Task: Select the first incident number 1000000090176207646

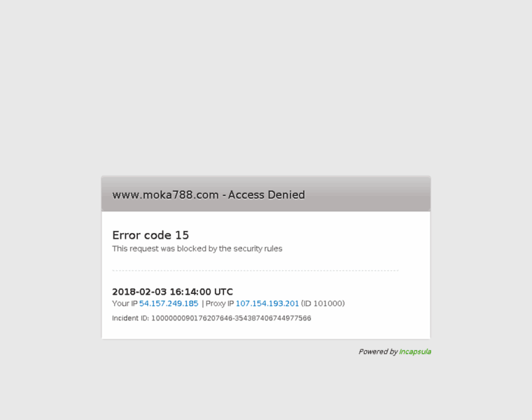Action: tap(192, 318)
